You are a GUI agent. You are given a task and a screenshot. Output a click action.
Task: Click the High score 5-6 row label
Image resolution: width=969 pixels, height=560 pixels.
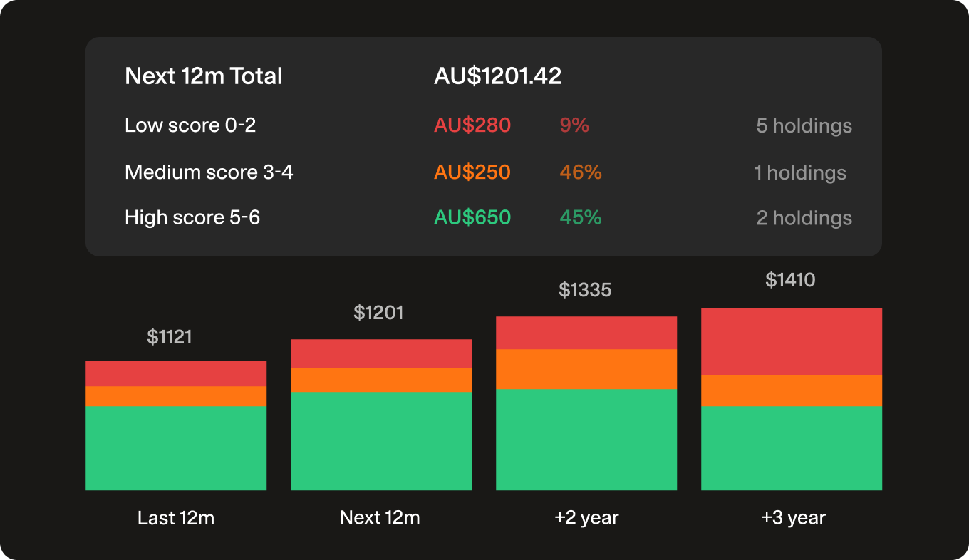[x=192, y=217]
